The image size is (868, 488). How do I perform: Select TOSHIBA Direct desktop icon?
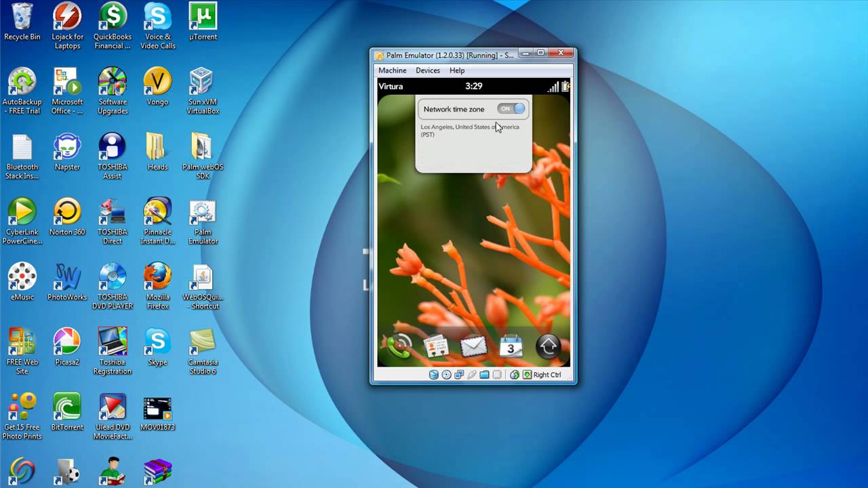point(113,222)
